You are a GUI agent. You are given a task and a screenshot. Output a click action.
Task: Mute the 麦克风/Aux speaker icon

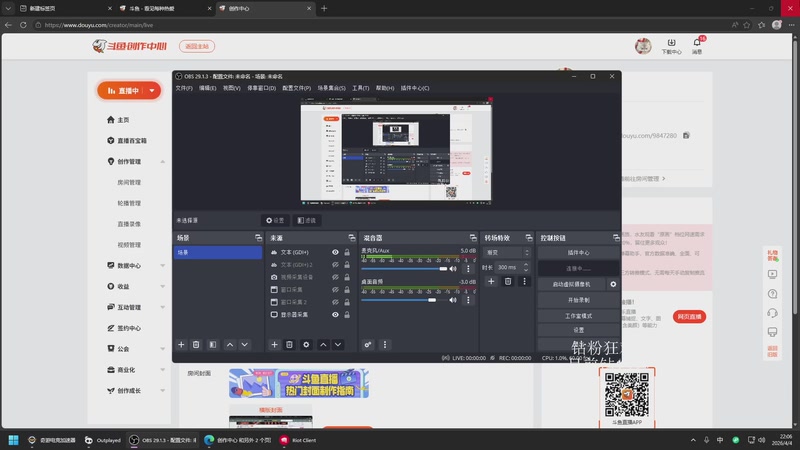tap(453, 269)
